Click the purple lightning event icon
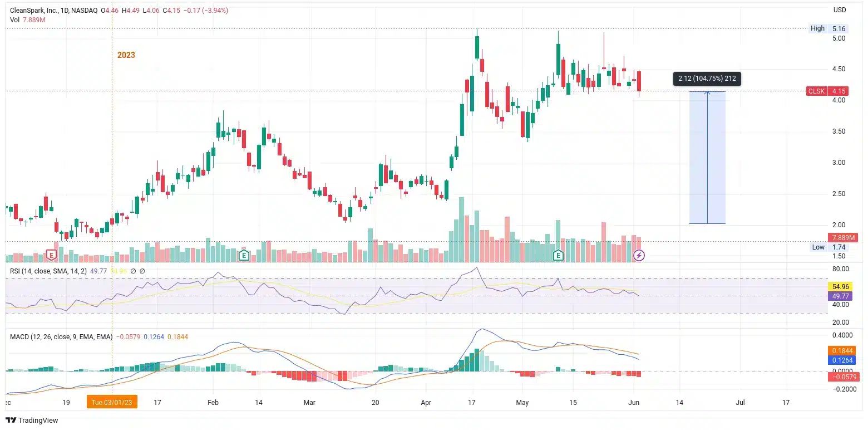Image resolution: width=868 pixels, height=430 pixels. coord(639,255)
